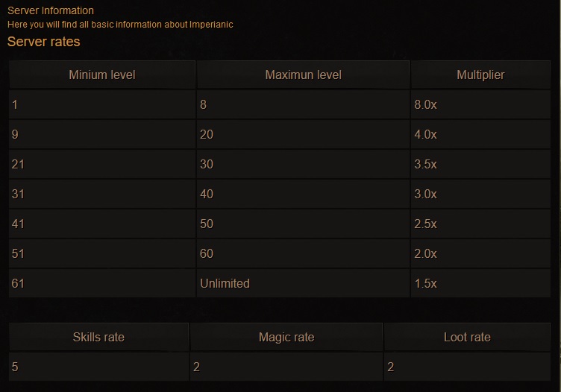Click the Skills rate column header
Screen dimensions: 561x392
tap(98, 337)
